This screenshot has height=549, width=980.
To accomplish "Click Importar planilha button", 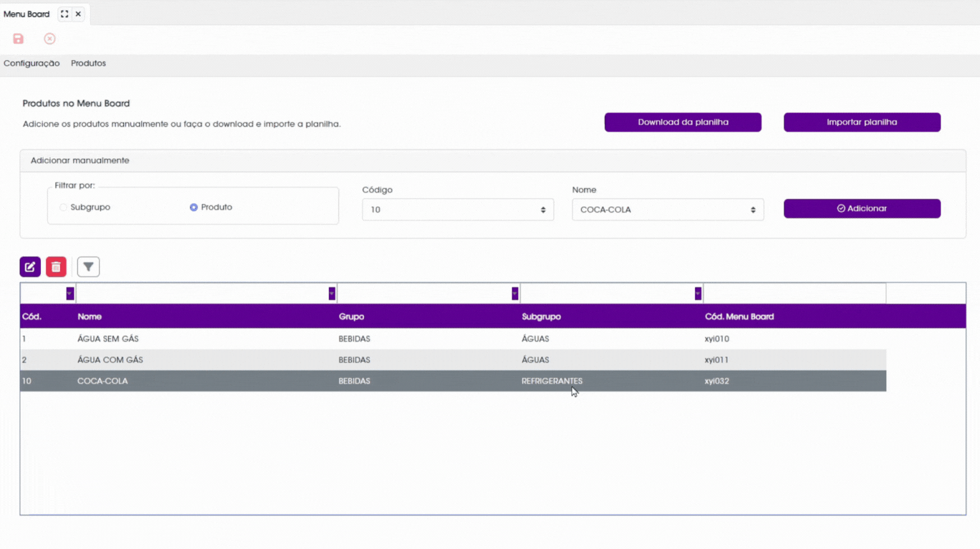I will click(862, 122).
